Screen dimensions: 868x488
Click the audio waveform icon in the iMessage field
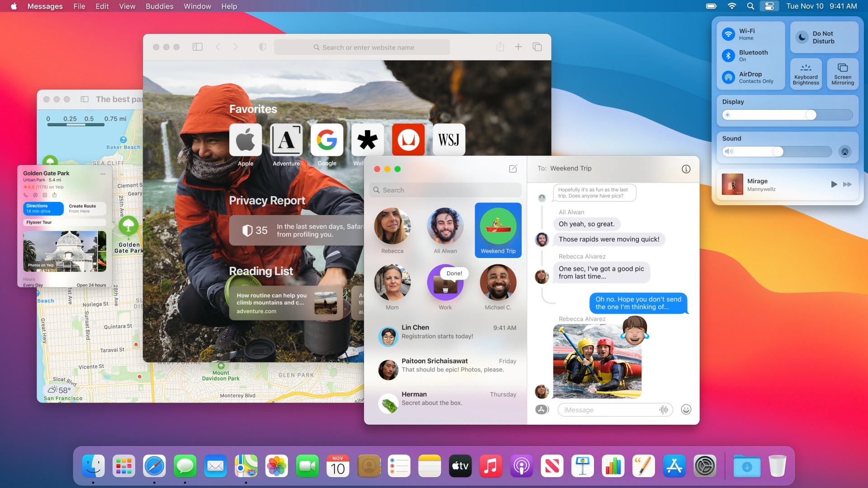point(664,409)
